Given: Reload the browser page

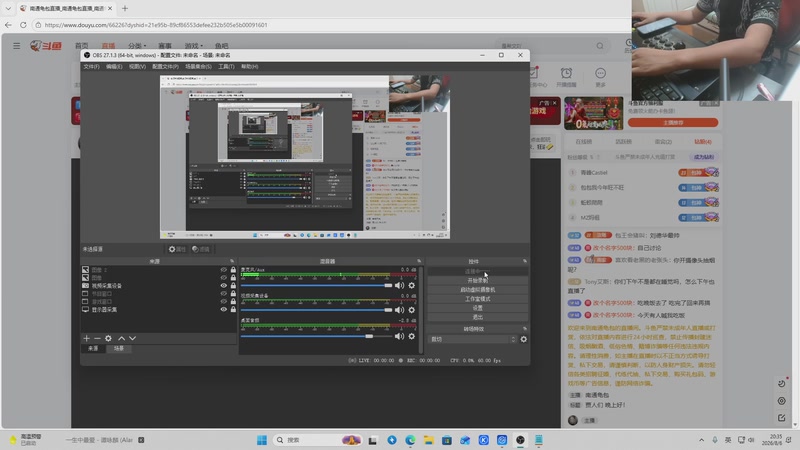Looking at the screenshot, I should pyautogui.click(x=23, y=24).
